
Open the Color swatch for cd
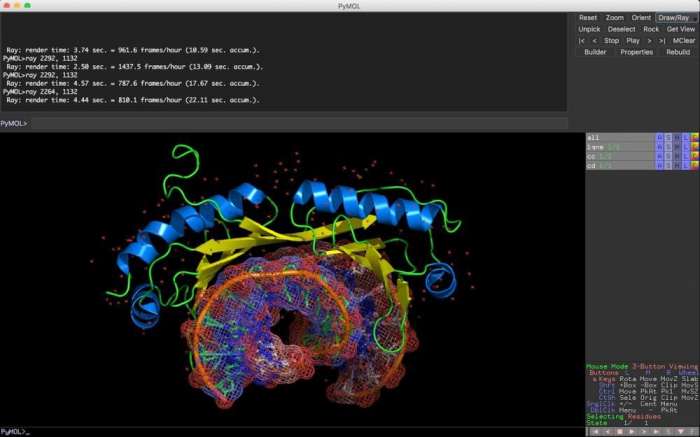coord(695,166)
